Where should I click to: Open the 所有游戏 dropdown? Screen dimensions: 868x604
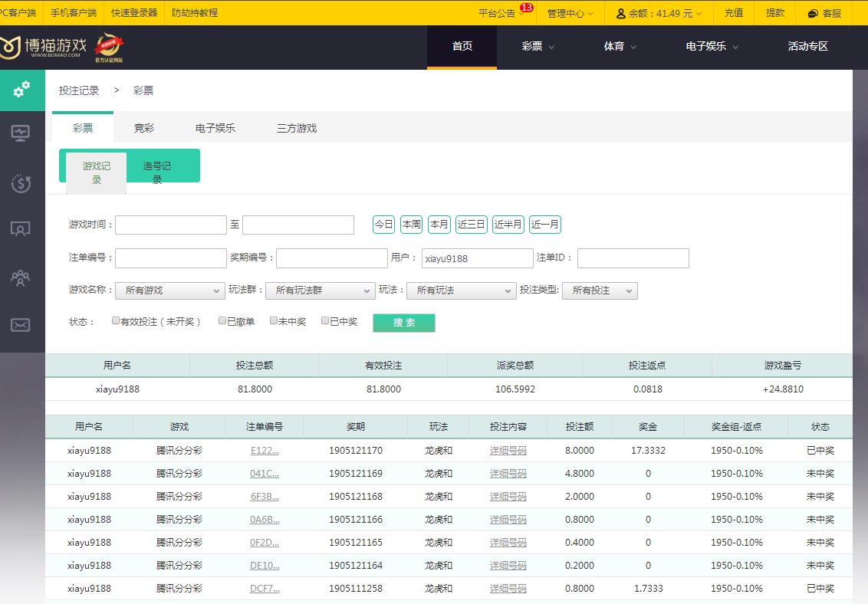pos(169,291)
